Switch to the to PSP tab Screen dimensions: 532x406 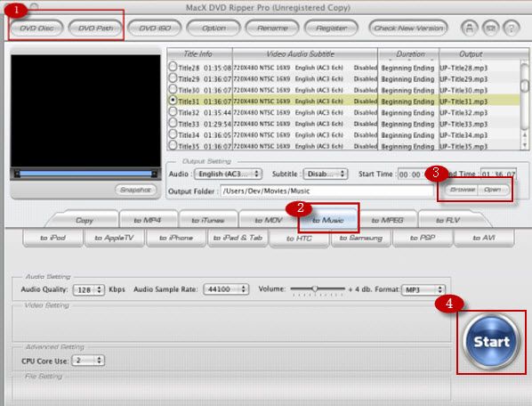[423, 238]
